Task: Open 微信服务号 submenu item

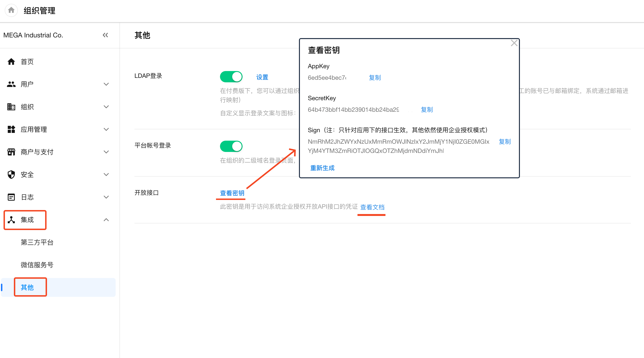Action: [37, 265]
